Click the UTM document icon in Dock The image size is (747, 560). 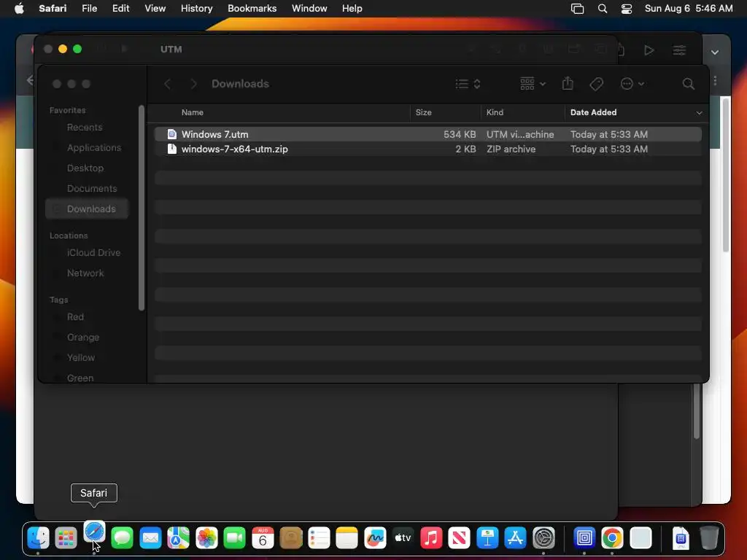point(681,538)
